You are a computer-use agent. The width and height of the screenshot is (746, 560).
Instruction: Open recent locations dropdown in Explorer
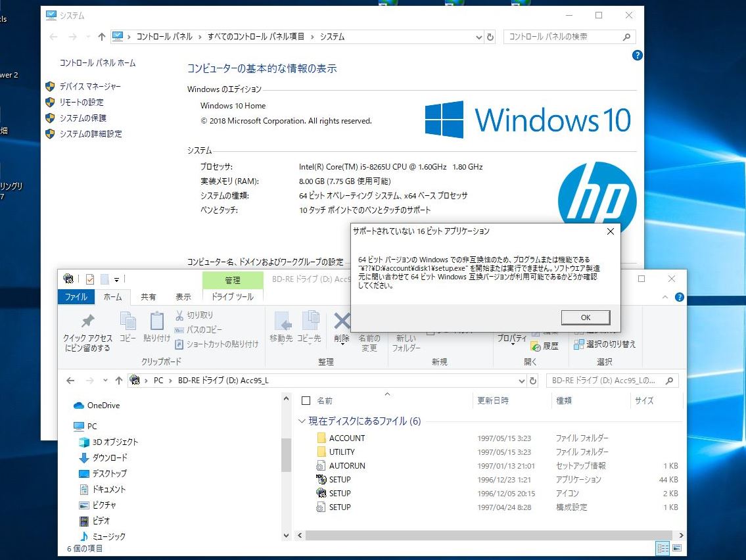tap(105, 381)
